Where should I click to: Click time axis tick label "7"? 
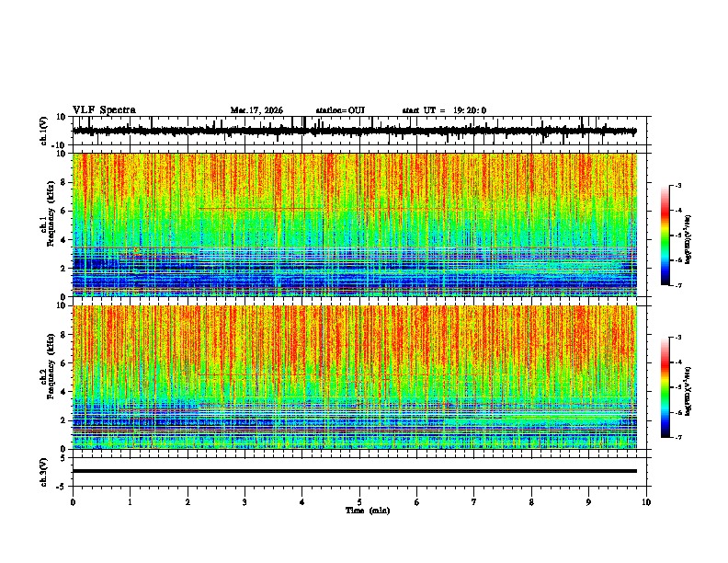[474, 502]
